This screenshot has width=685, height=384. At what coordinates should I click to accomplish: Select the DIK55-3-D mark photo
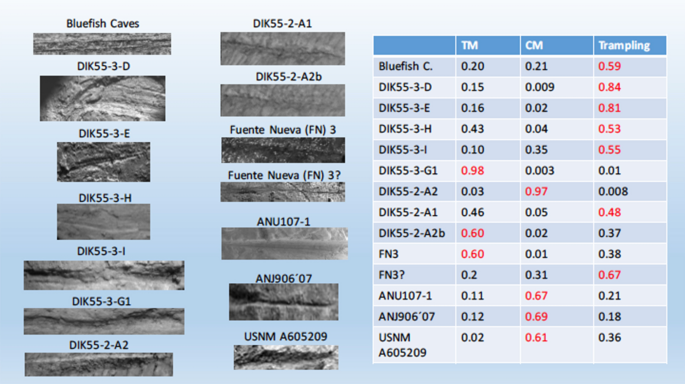click(x=103, y=98)
